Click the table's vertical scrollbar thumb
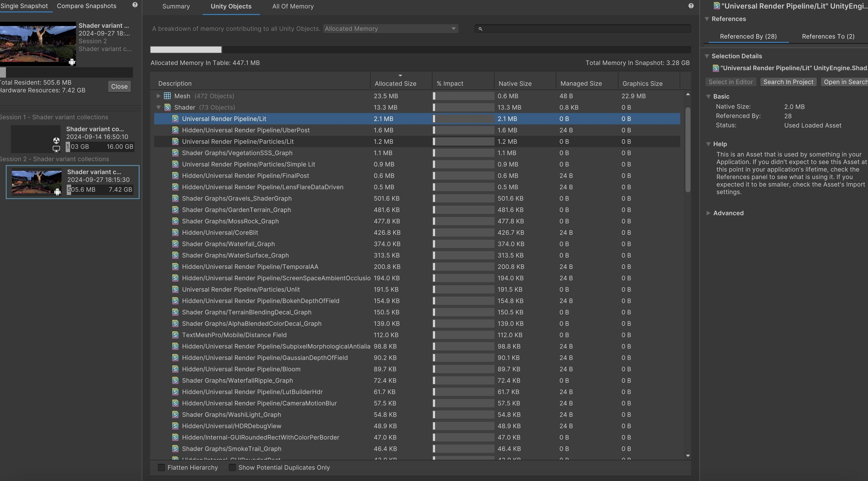 (x=688, y=150)
